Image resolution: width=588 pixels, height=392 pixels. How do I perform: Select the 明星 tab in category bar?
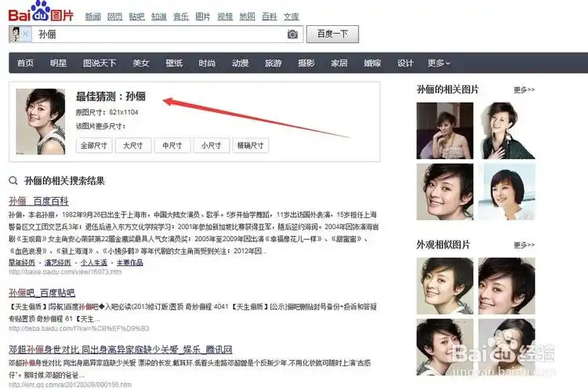(58, 63)
